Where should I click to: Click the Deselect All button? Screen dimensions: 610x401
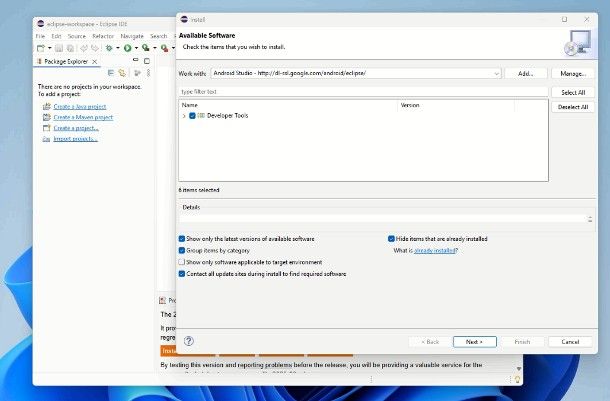coord(573,107)
